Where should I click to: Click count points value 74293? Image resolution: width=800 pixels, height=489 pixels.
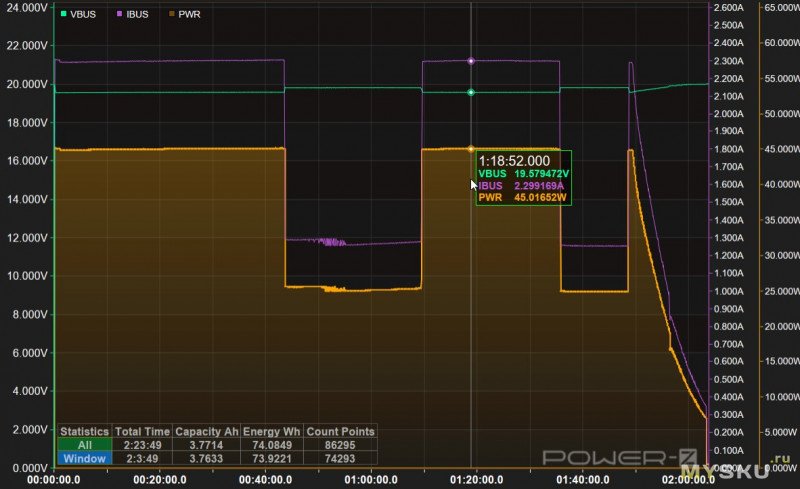(340, 458)
